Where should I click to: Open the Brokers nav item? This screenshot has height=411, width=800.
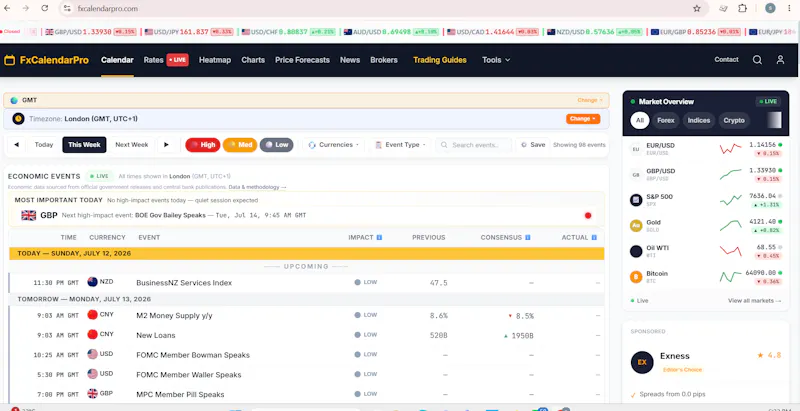pos(384,60)
